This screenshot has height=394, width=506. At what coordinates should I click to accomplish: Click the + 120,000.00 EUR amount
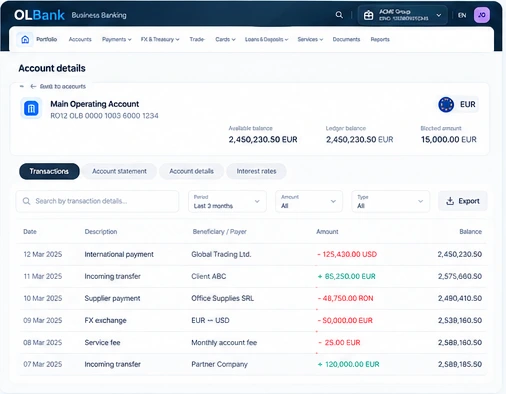point(349,364)
